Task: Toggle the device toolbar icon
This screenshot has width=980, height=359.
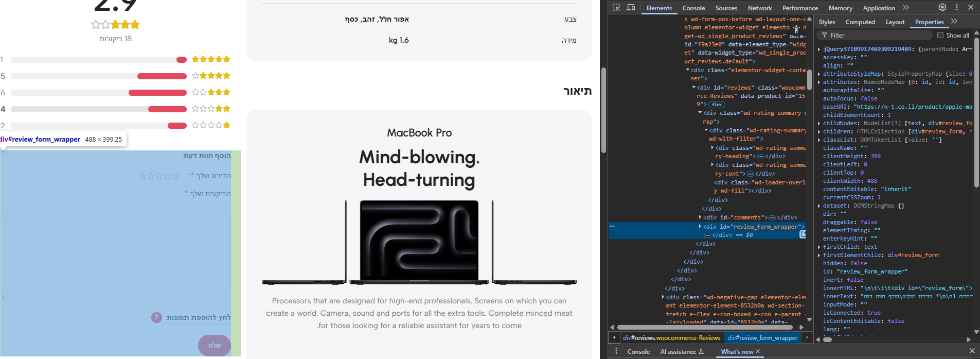Action: pyautogui.click(x=631, y=7)
